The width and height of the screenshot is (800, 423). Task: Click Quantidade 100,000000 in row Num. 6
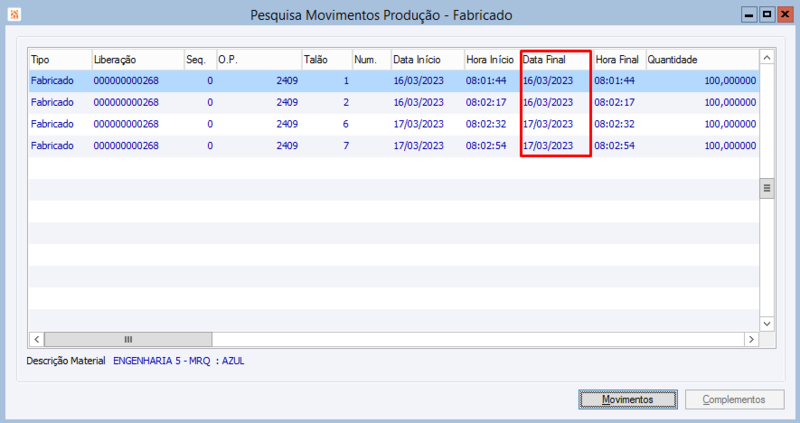coord(730,124)
